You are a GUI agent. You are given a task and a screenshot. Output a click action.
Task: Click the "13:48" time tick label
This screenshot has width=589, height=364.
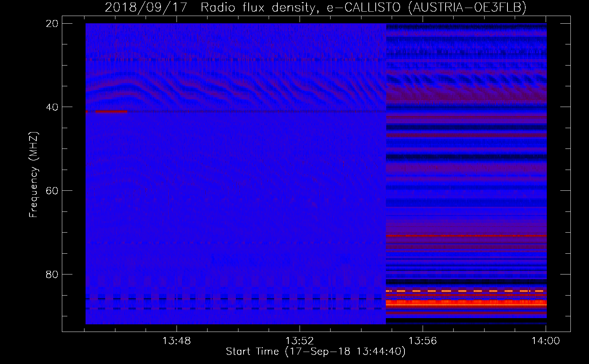click(177, 341)
